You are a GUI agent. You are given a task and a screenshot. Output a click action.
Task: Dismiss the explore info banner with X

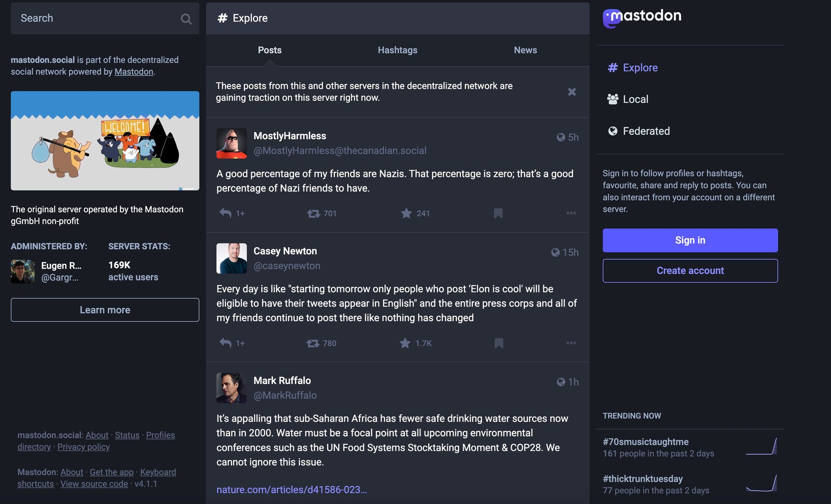pos(572,92)
